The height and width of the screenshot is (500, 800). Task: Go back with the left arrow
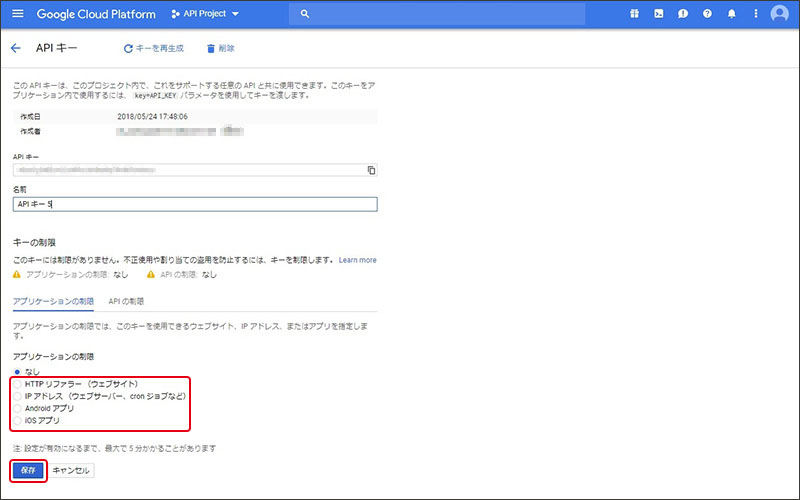[x=16, y=48]
